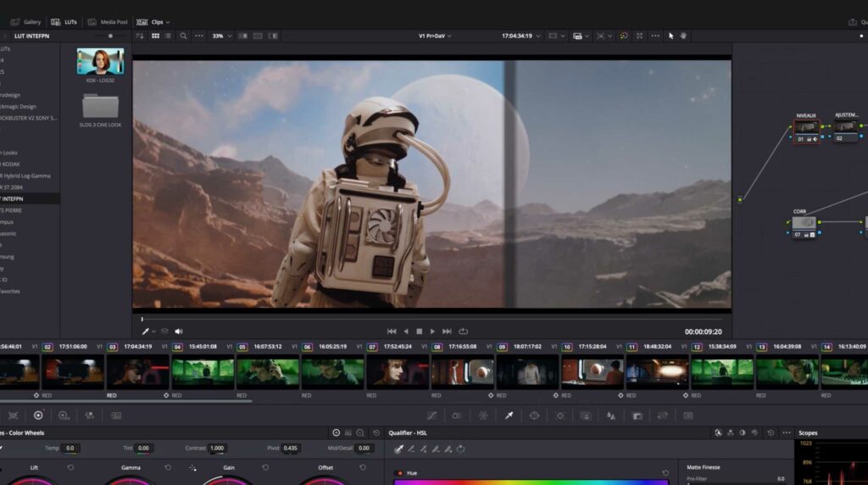
Task: Reset the Gamma color wheel
Action: tap(168, 467)
